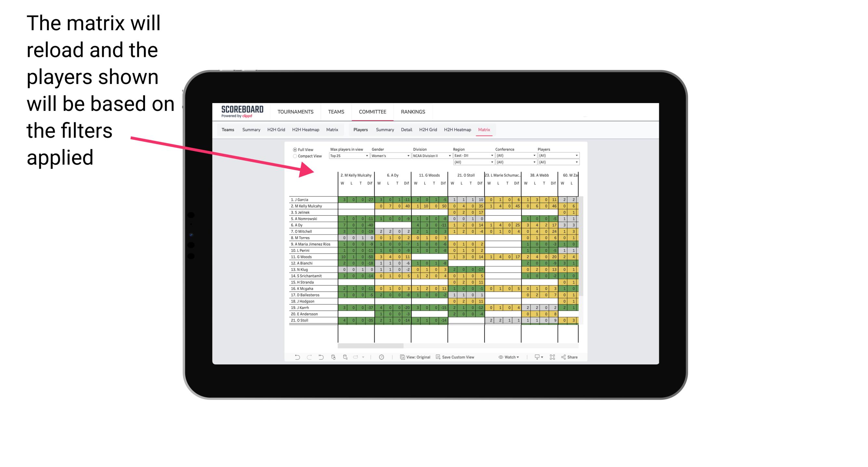This screenshot has width=868, height=467.
Task: Click the Max players Top 25 dropdown
Action: pos(345,156)
